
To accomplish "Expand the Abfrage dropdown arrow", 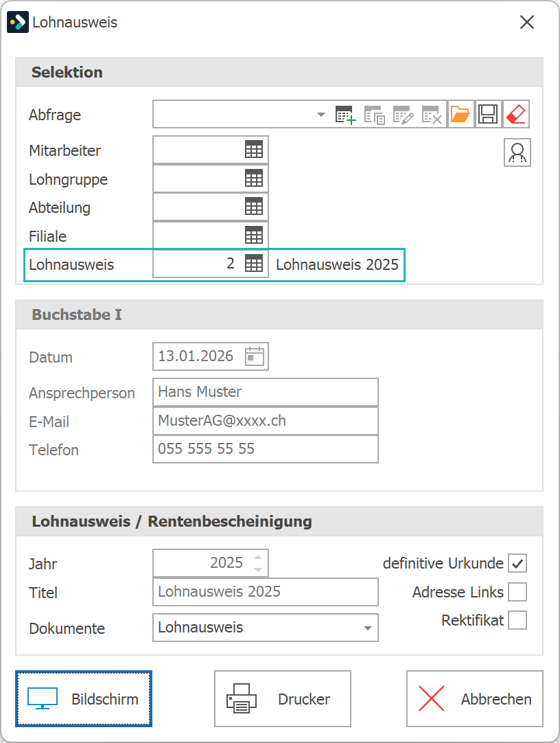I will click(321, 115).
